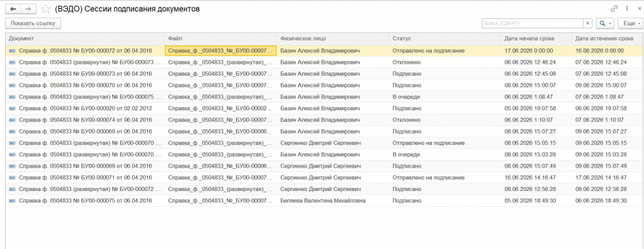The image size is (644, 249).
Task: Add this form to favorites via star
Action: [x=46, y=9]
